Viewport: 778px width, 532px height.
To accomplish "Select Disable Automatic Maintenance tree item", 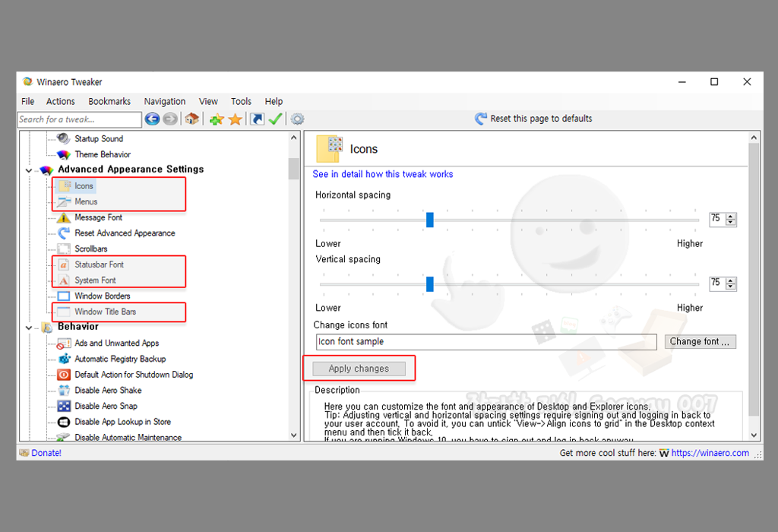I will click(x=128, y=437).
